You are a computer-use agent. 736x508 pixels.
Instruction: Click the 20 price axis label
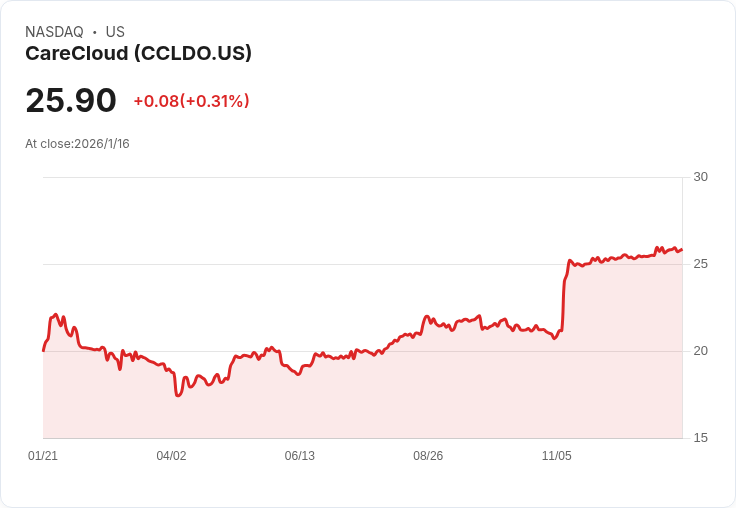700,351
